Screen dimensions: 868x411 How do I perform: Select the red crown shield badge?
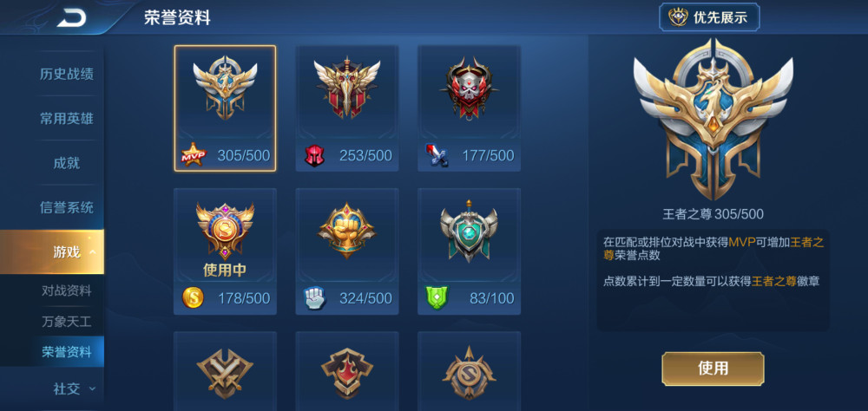click(347, 371)
